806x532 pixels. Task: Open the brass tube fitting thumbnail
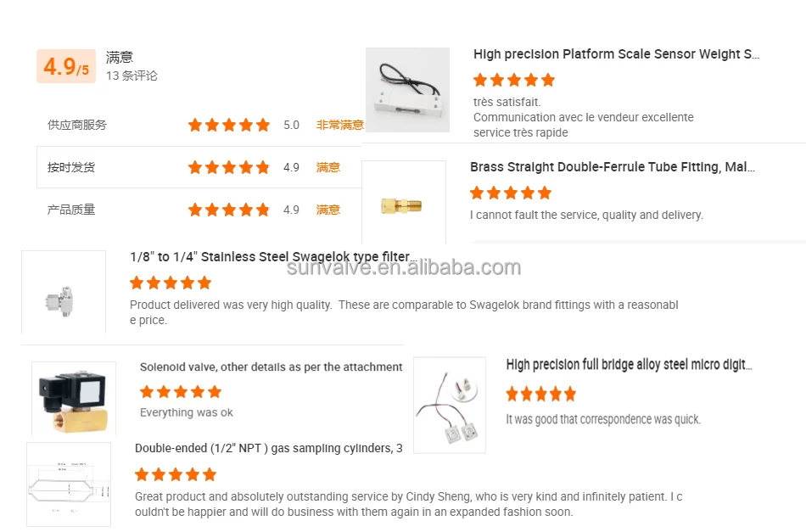click(403, 204)
